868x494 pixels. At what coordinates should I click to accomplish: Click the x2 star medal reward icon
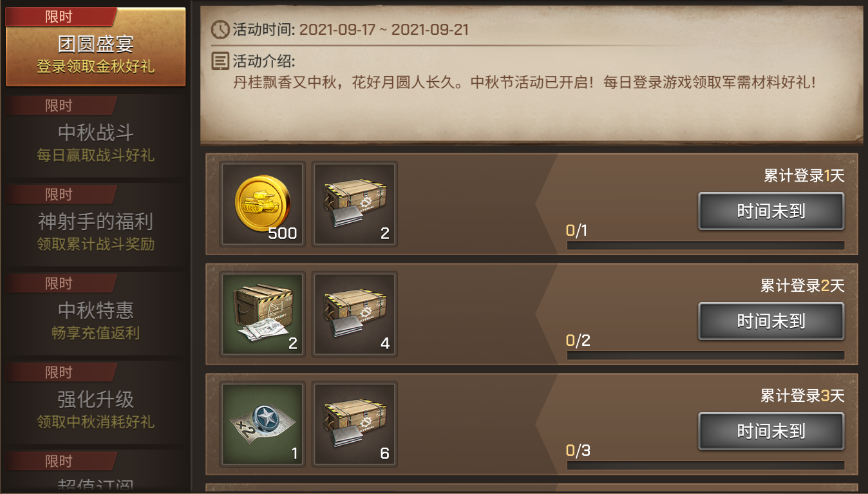pos(262,424)
